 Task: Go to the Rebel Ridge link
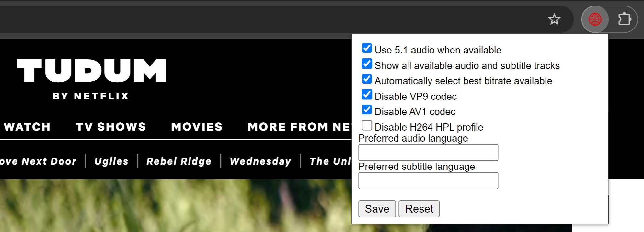click(x=179, y=161)
